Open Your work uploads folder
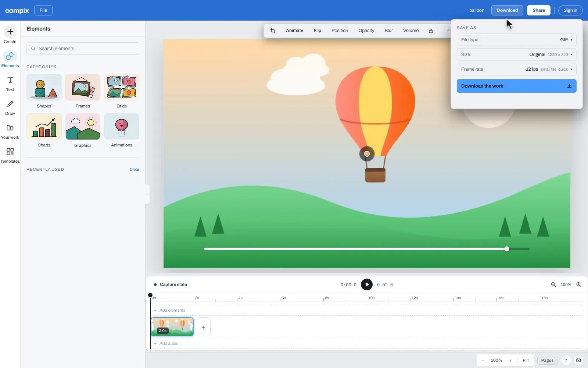Viewport: 588px width, 368px height. tap(10, 132)
